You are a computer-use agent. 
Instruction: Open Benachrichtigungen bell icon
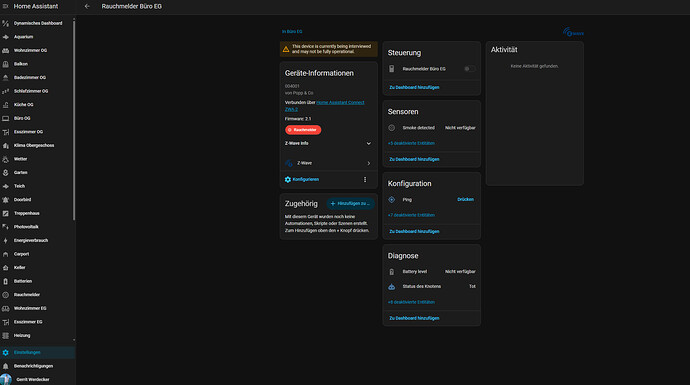[x=5, y=366]
